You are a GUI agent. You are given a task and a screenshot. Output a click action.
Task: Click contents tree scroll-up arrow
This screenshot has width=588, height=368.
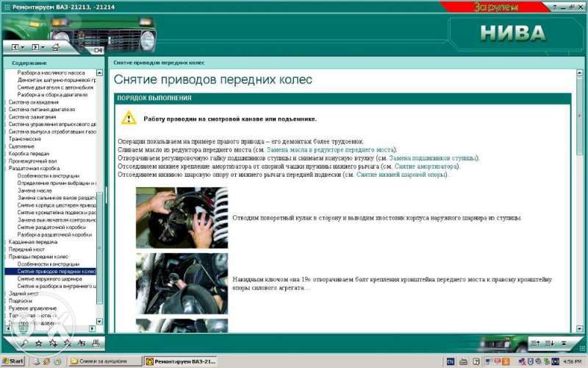(x=99, y=72)
